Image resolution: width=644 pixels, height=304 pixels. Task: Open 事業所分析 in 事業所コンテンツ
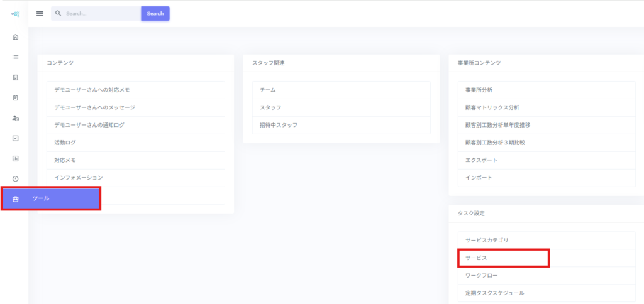pos(479,90)
